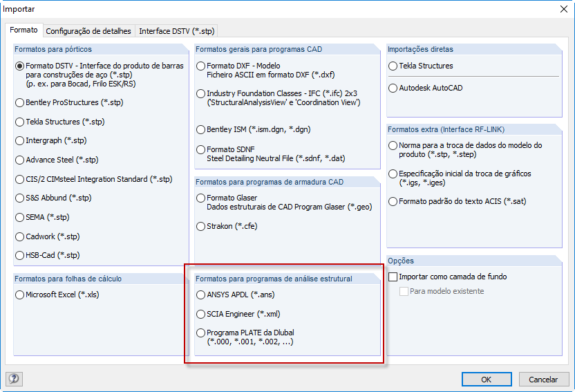Select S&S Abbund (*.stp) format
The height and width of the screenshot is (392, 575).
tap(19, 198)
